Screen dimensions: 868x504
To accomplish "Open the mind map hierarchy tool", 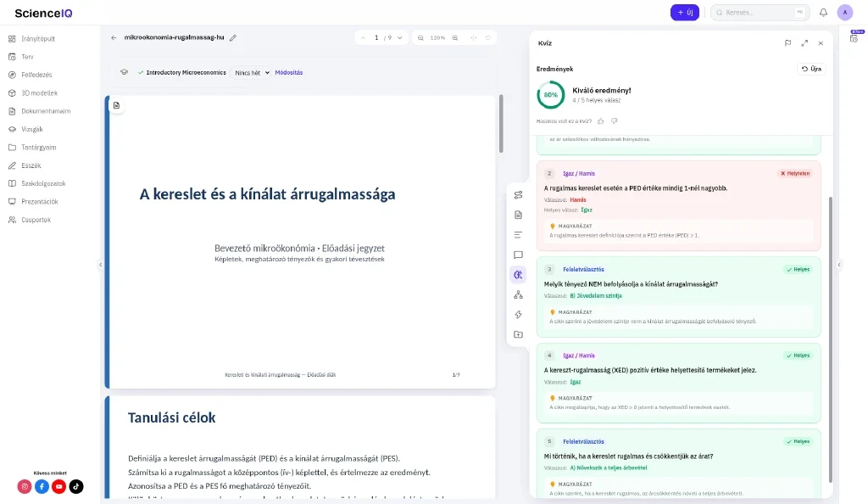I will pos(518,294).
